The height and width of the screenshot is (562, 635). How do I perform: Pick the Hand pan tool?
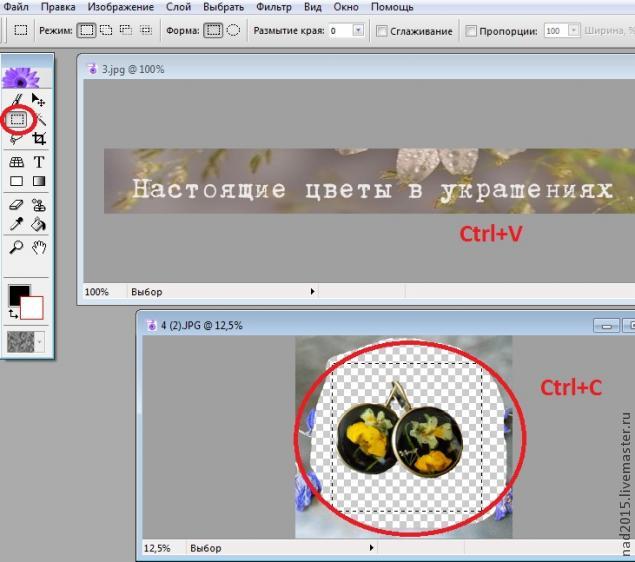[x=39, y=247]
